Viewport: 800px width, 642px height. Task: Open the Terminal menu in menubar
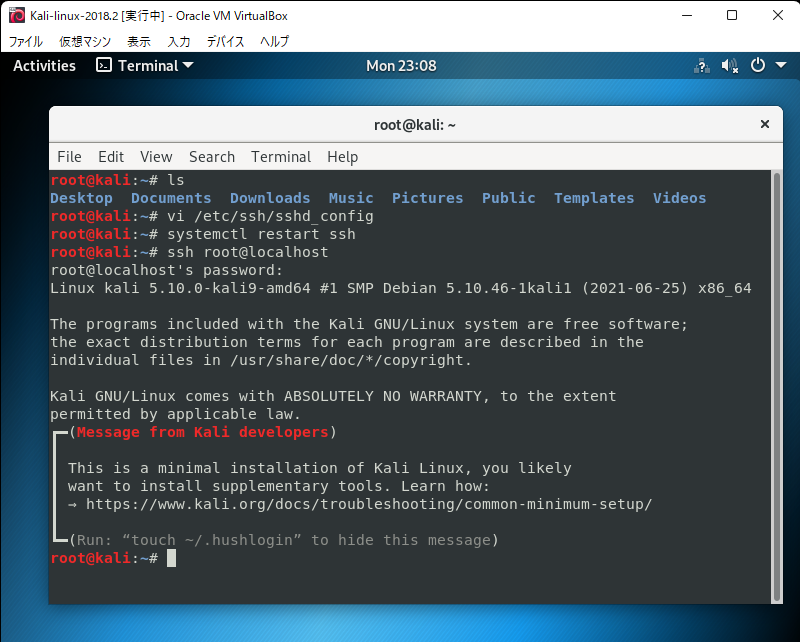tap(281, 157)
